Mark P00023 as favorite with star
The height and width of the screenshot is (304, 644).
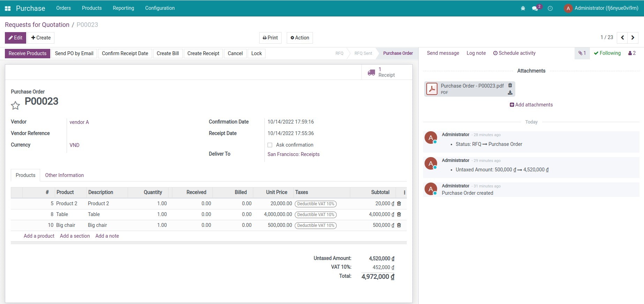(15, 105)
